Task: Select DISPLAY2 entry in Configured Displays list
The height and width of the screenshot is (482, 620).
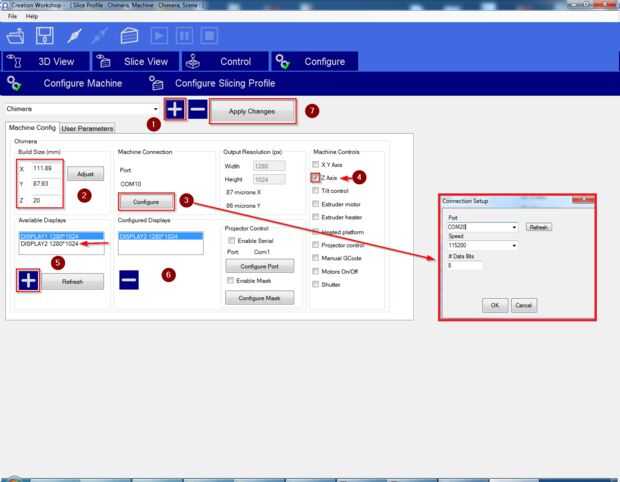Action: pos(161,236)
